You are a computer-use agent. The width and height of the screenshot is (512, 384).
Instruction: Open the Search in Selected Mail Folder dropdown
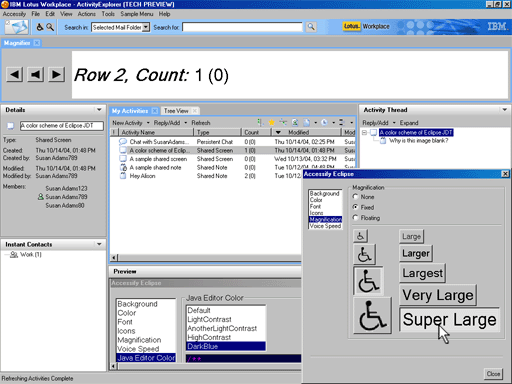point(146,27)
